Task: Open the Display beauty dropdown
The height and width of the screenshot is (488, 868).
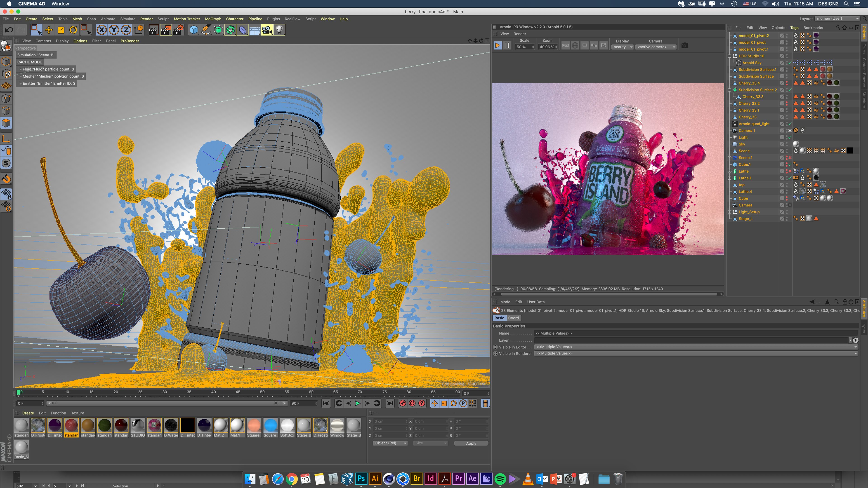Action: point(622,47)
